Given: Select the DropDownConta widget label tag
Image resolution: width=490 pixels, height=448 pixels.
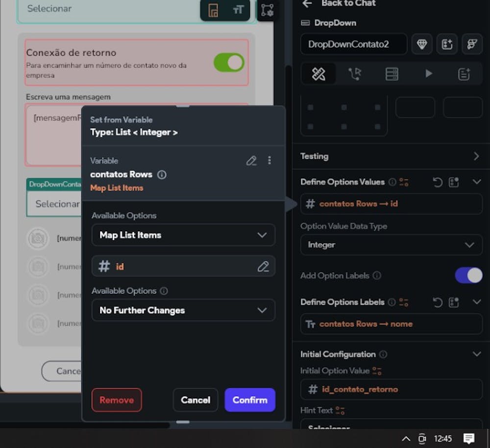Looking at the screenshot, I should coord(54,184).
